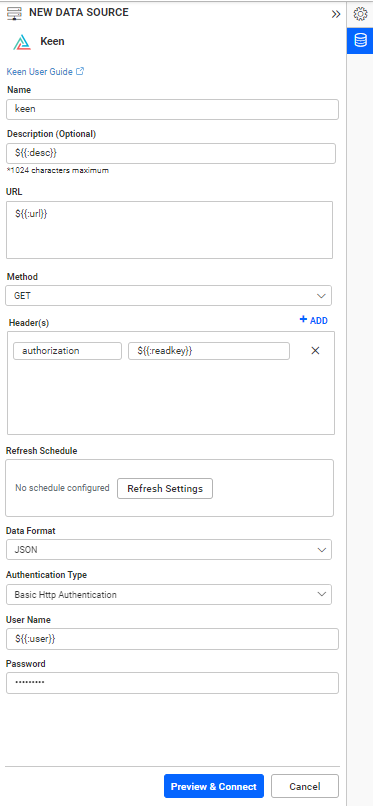Click Refresh Settings button
The image size is (373, 806).
point(165,488)
